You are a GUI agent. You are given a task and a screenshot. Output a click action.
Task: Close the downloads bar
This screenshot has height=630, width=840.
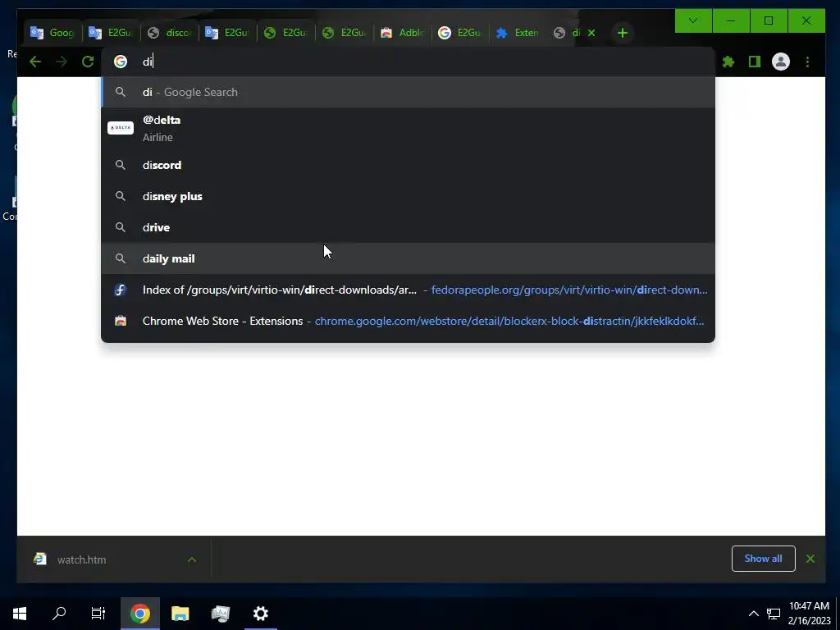[x=810, y=559]
